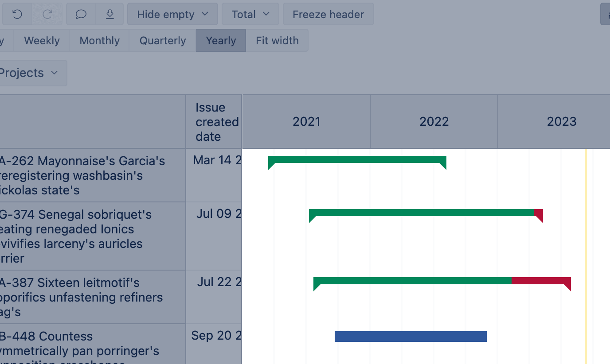610x364 pixels.
Task: Select the Quarterly zoom level
Action: pyautogui.click(x=162, y=40)
